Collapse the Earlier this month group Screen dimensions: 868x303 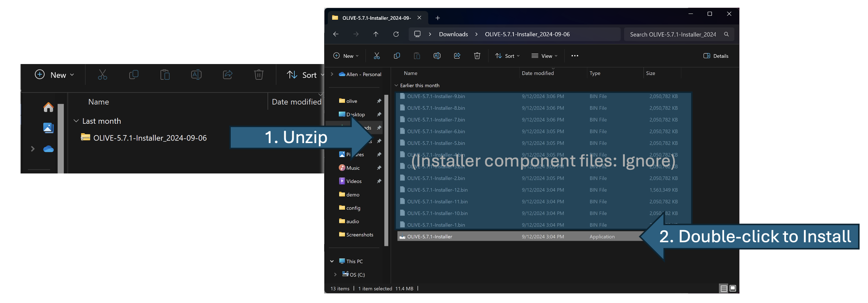(x=396, y=85)
